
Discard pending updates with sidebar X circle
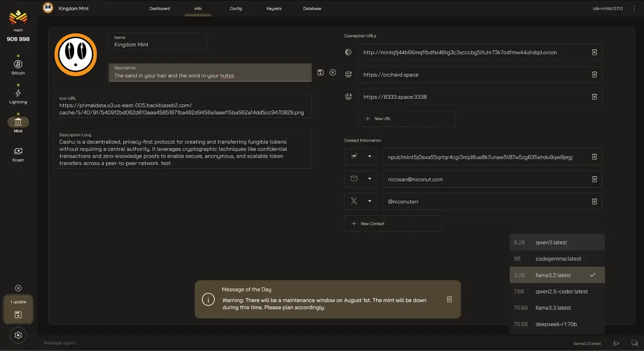point(18,288)
